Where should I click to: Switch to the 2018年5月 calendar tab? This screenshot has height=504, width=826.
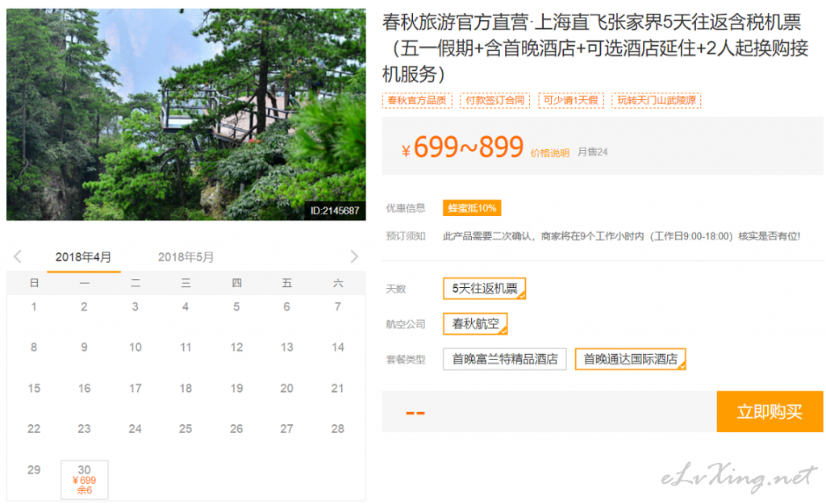[x=186, y=257]
